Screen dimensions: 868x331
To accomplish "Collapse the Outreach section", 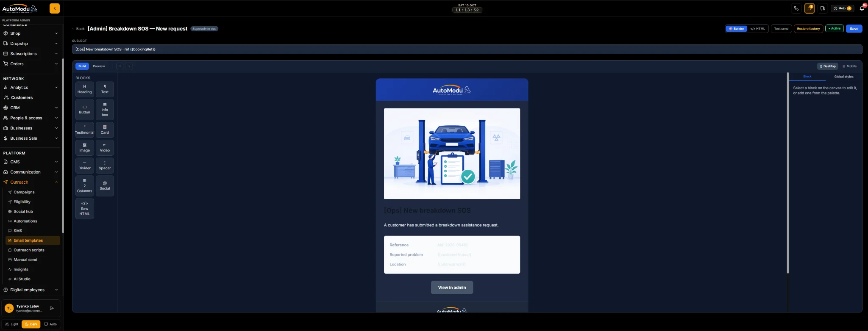I will click(31, 182).
